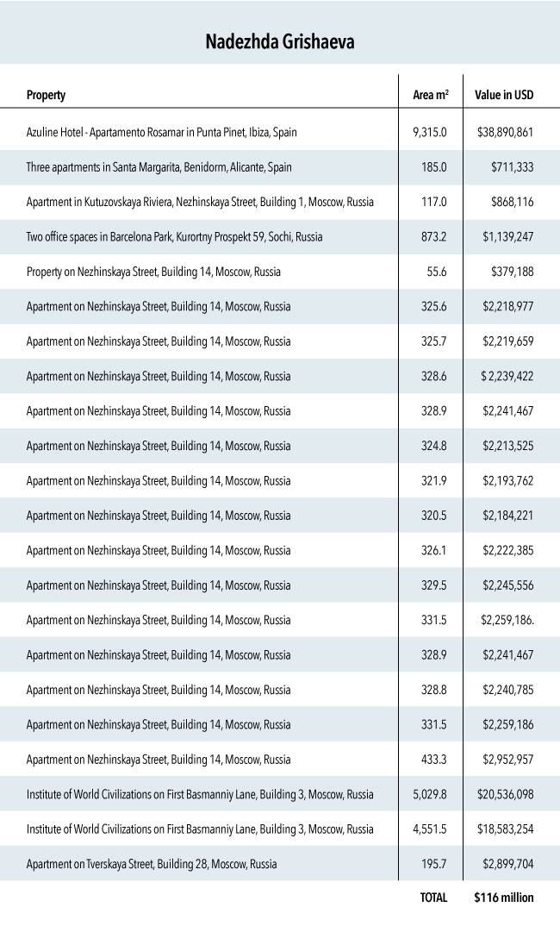The height and width of the screenshot is (926, 560).
Task: Click the $116 million total value
Action: pos(503,898)
